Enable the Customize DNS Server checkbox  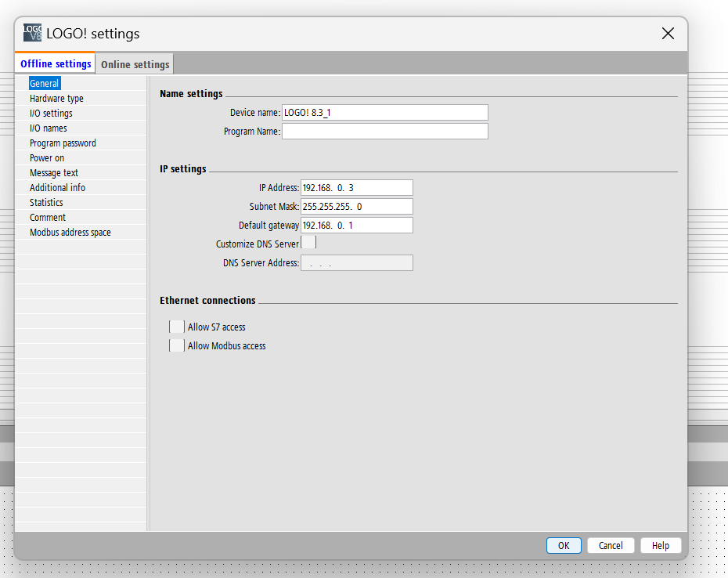point(308,243)
